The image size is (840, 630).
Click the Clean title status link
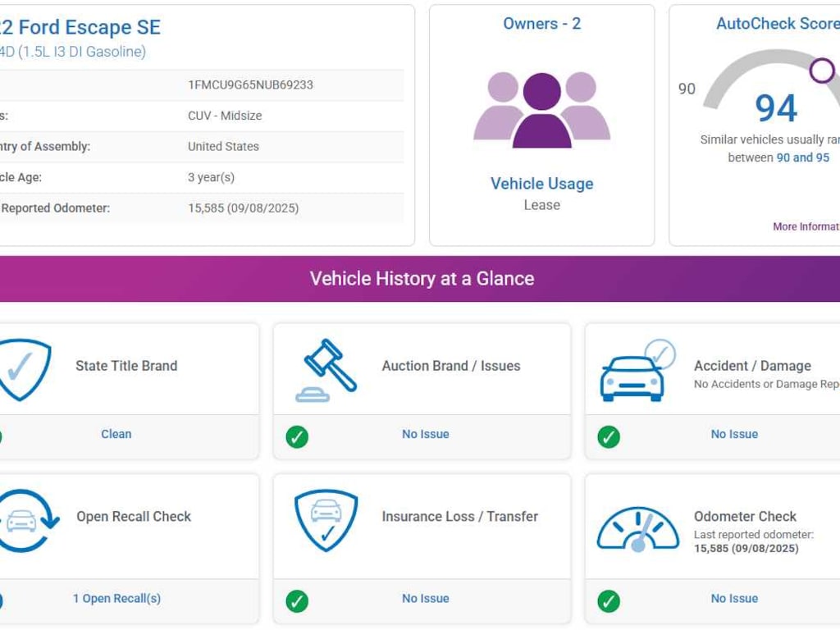point(116,434)
